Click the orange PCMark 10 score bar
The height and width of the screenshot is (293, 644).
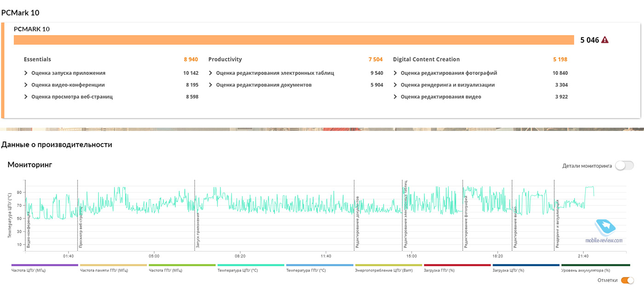(294, 40)
